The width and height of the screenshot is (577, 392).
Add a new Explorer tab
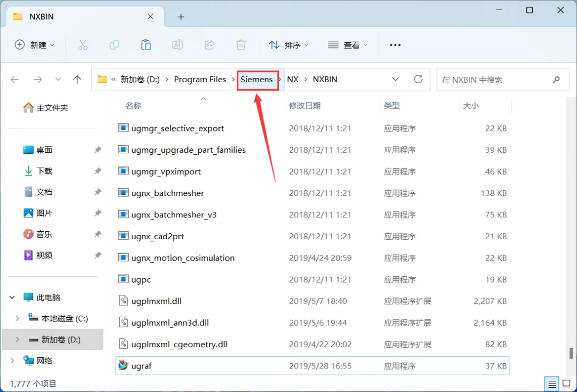181,17
